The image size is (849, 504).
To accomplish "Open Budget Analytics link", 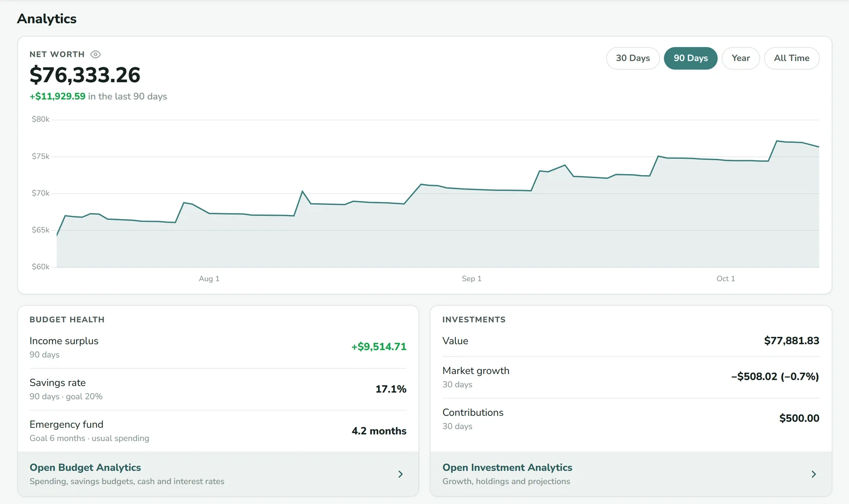I will [218, 474].
